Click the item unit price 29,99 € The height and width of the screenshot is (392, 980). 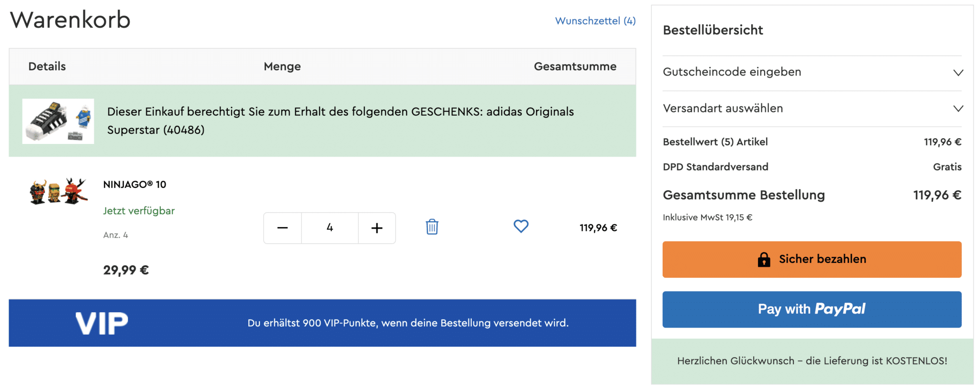[126, 270]
